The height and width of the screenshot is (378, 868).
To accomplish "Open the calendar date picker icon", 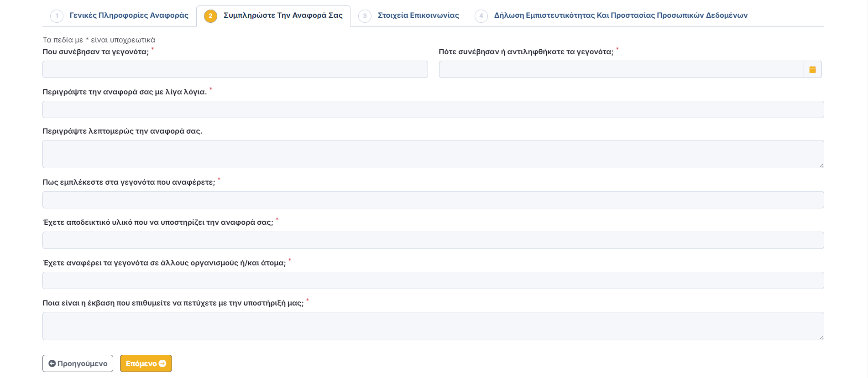I will pos(812,69).
